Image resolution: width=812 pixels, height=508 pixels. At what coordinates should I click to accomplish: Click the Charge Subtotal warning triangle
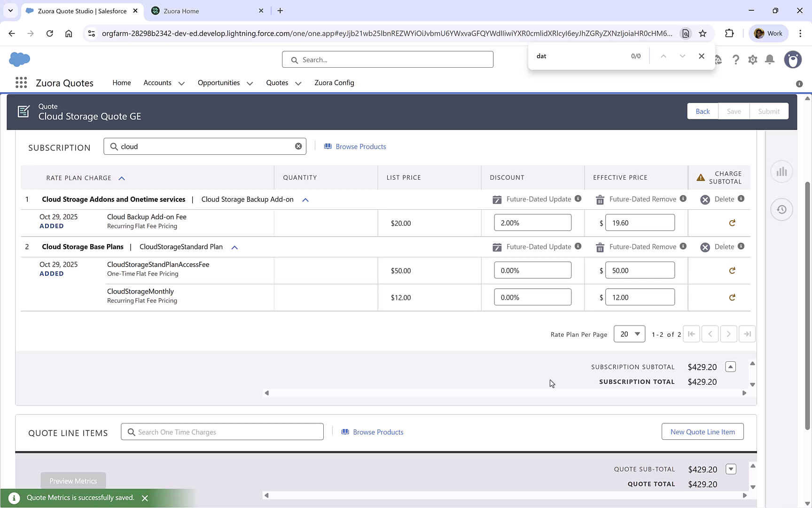pos(700,177)
